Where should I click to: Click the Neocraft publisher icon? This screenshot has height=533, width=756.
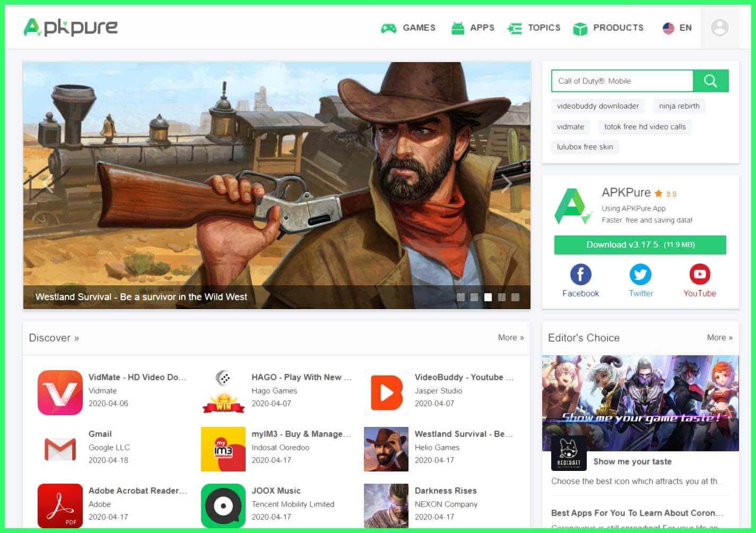click(x=569, y=453)
